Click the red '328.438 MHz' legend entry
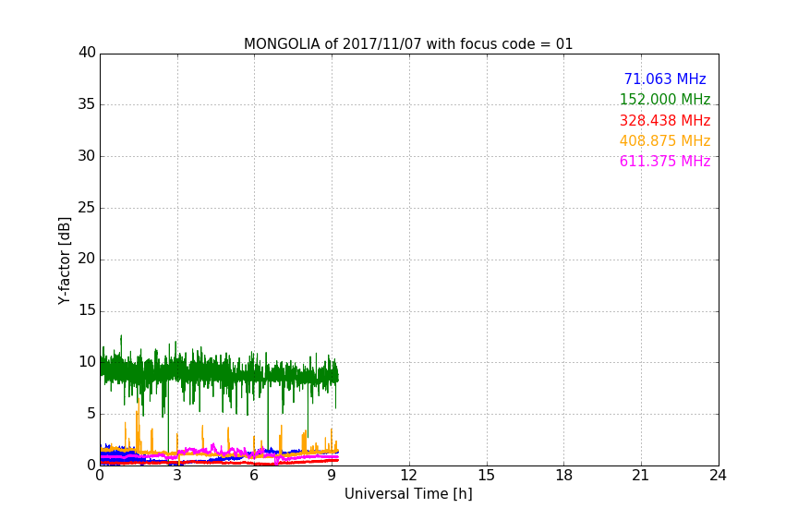798x532 pixels. pos(665,121)
